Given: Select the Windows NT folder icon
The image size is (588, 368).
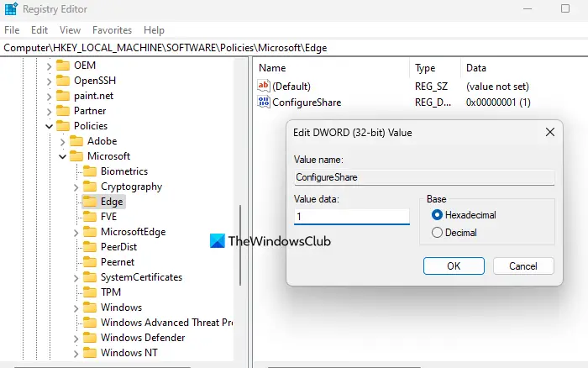Looking at the screenshot, I should tap(90, 353).
